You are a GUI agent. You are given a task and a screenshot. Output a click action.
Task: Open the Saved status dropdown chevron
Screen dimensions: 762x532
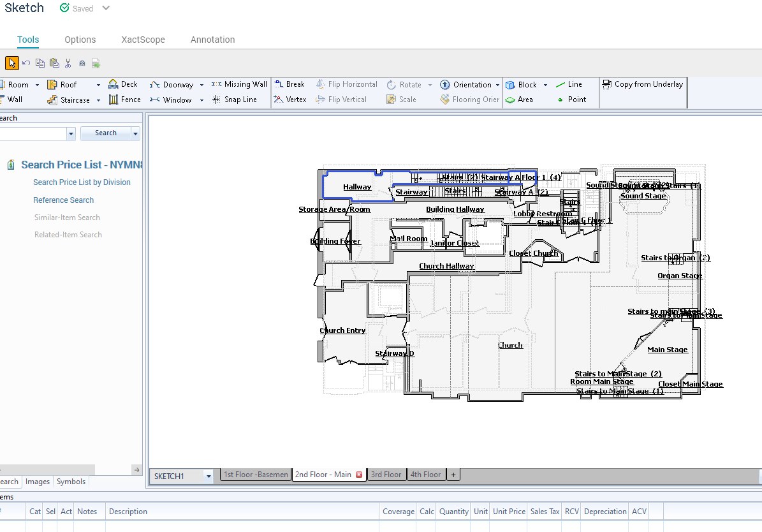pos(106,8)
